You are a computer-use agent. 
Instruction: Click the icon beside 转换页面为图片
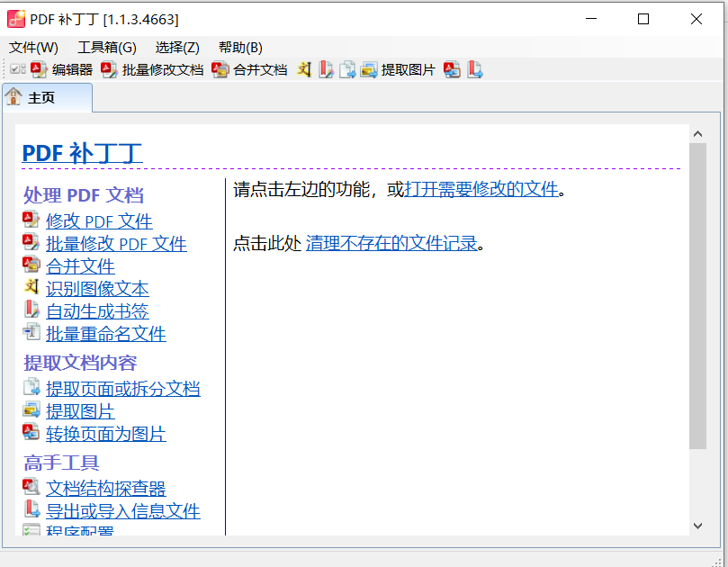[31, 432]
